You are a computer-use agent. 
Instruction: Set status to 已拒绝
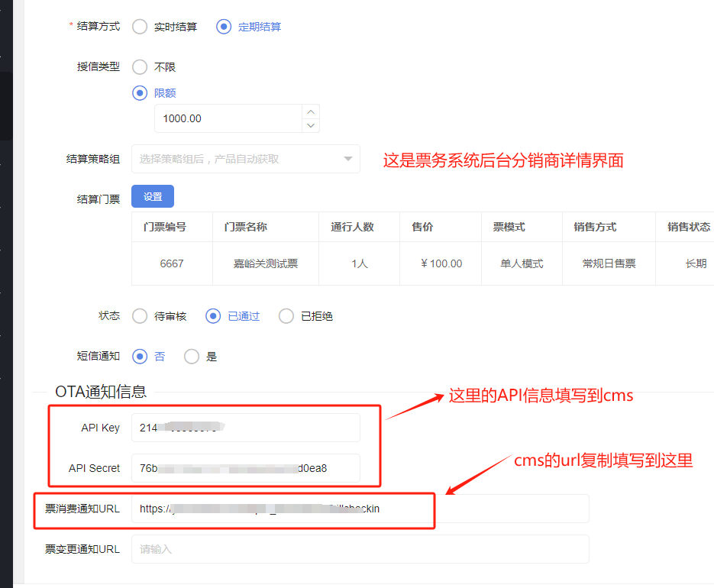[286, 316]
